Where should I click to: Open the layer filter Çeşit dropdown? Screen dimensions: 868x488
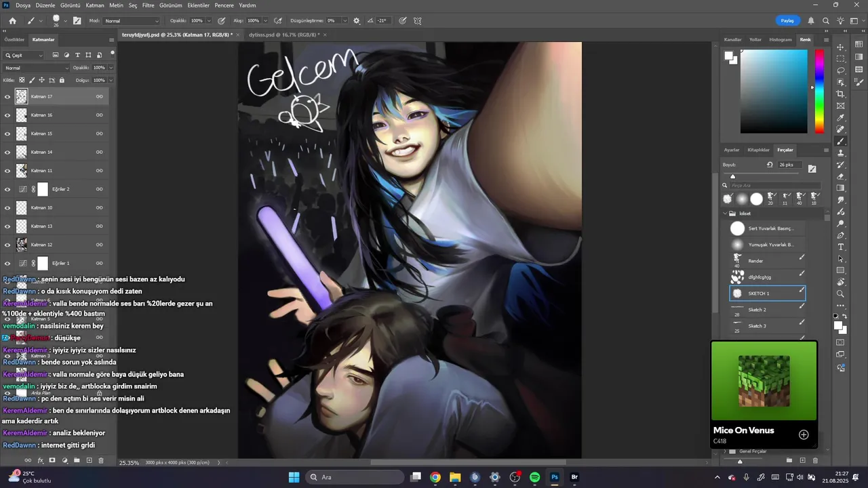(24, 55)
